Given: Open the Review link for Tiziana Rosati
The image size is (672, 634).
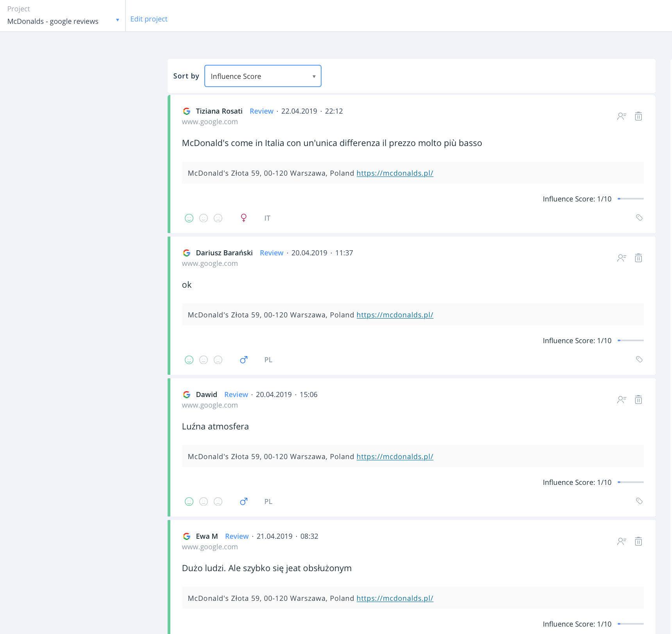Looking at the screenshot, I should click(x=261, y=111).
